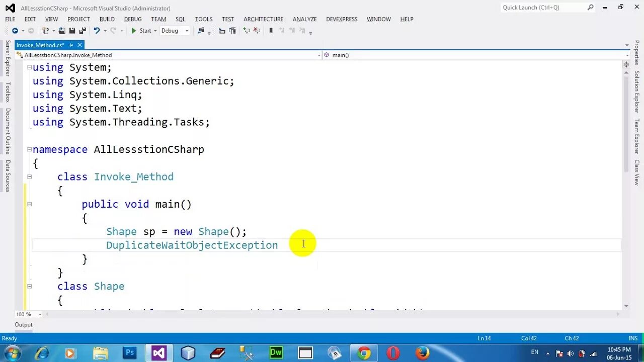This screenshot has height=362, width=644.
Task: Click the DuplicateWaitObjectException text in code
Action: [x=192, y=245]
